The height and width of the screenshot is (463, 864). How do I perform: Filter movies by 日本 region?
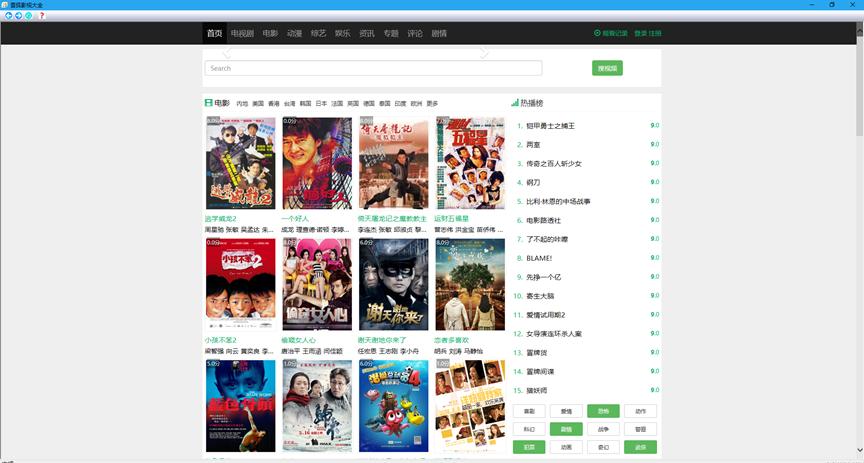click(321, 103)
